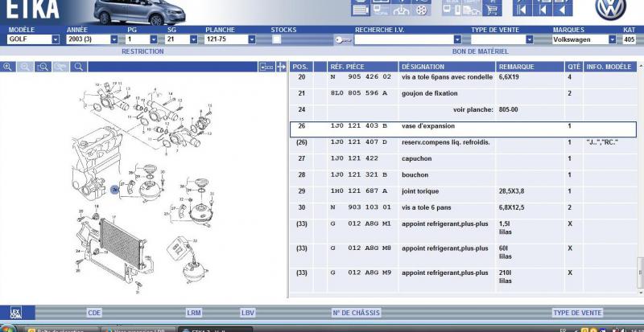Click the wheel rim icon in top toolbar

pyautogui.click(x=421, y=10)
